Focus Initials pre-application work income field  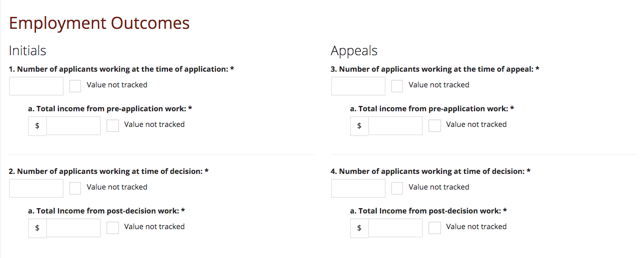73,126
